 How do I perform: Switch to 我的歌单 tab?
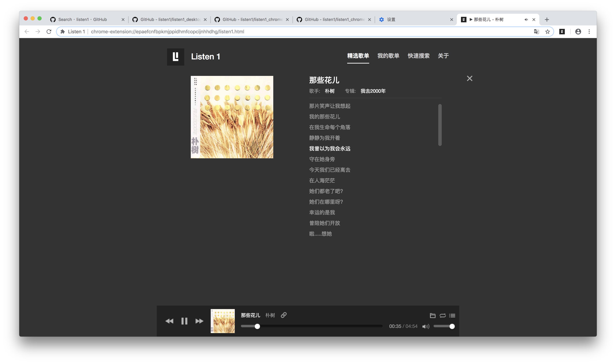point(388,56)
